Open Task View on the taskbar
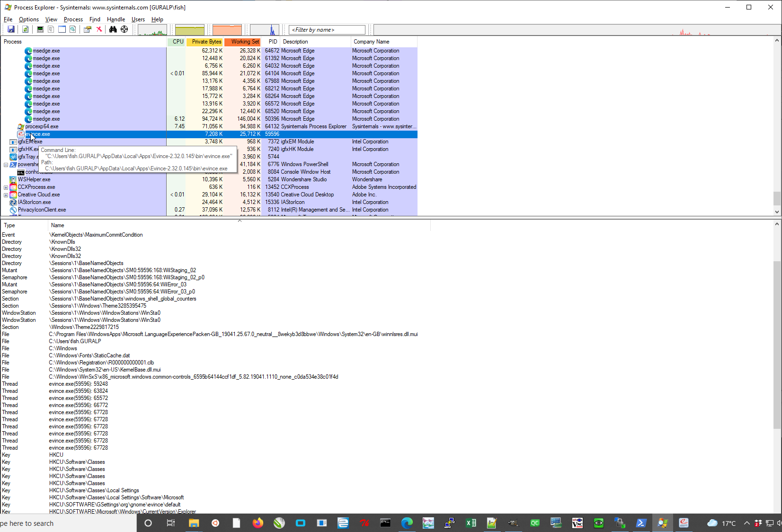 coord(170,523)
